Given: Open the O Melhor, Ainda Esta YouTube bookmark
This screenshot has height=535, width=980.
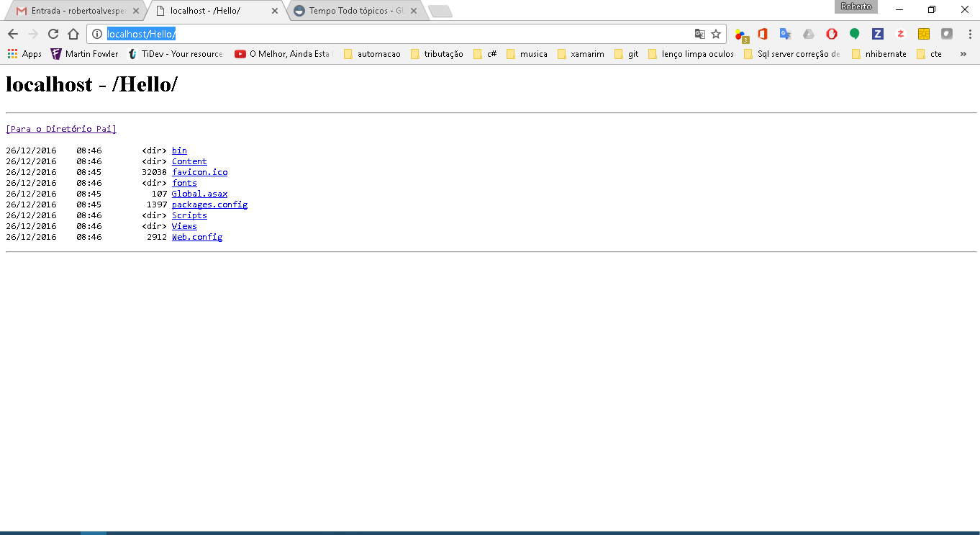Looking at the screenshot, I should click(x=284, y=54).
